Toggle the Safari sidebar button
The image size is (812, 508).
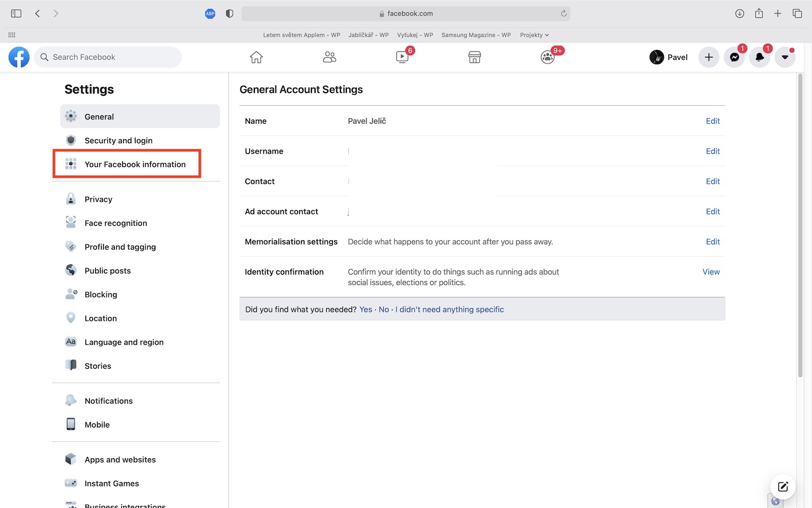16,14
